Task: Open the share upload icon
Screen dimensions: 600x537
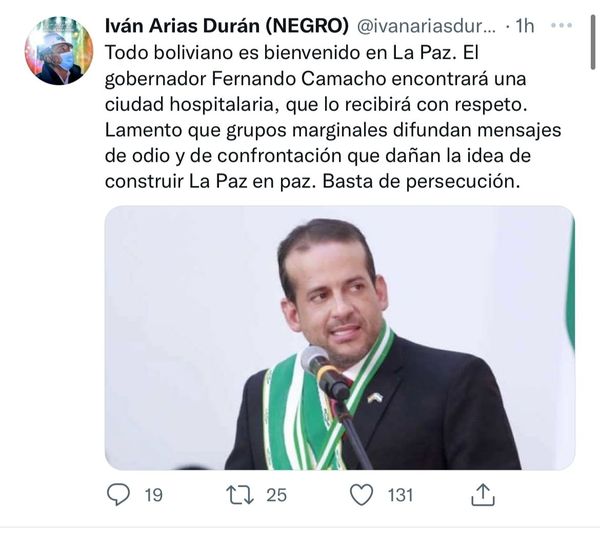Action: point(483,495)
